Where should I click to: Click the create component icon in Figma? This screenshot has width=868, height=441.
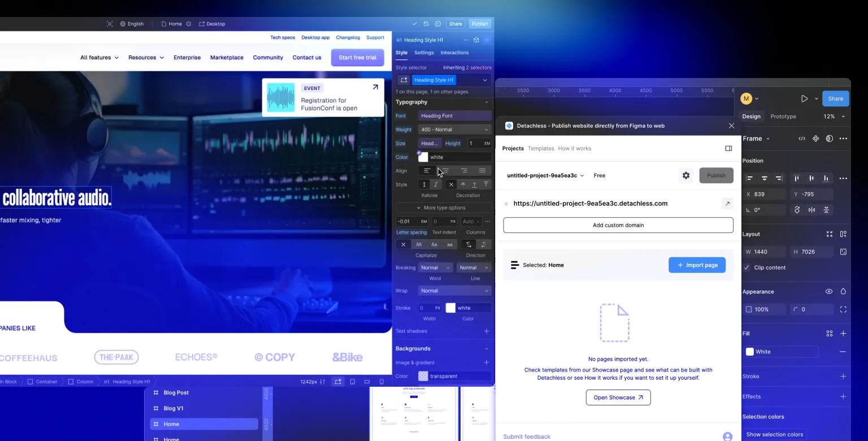[x=815, y=139]
